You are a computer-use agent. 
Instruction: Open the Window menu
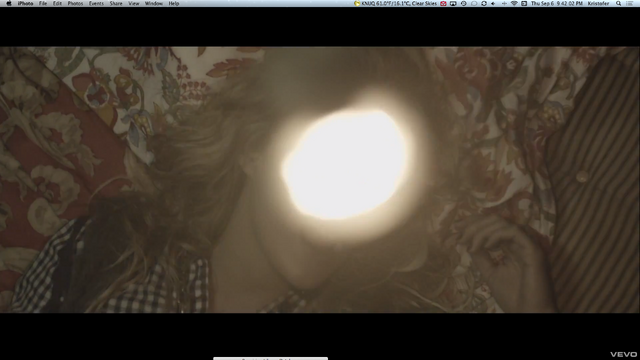(154, 3)
